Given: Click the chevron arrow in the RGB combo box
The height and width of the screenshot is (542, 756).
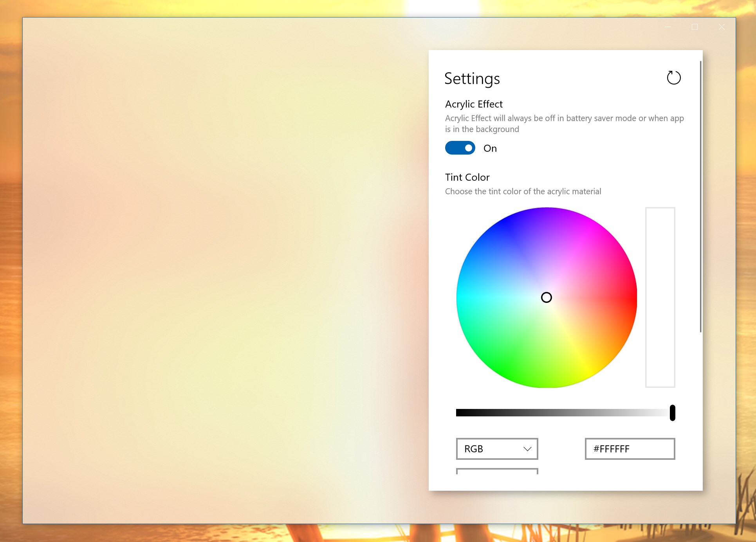Looking at the screenshot, I should pyautogui.click(x=527, y=449).
